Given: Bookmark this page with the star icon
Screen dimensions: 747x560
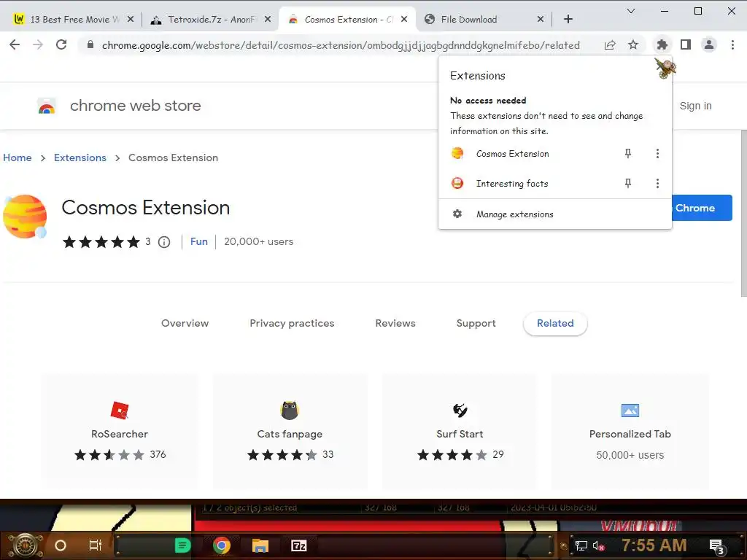Looking at the screenshot, I should pyautogui.click(x=633, y=44).
